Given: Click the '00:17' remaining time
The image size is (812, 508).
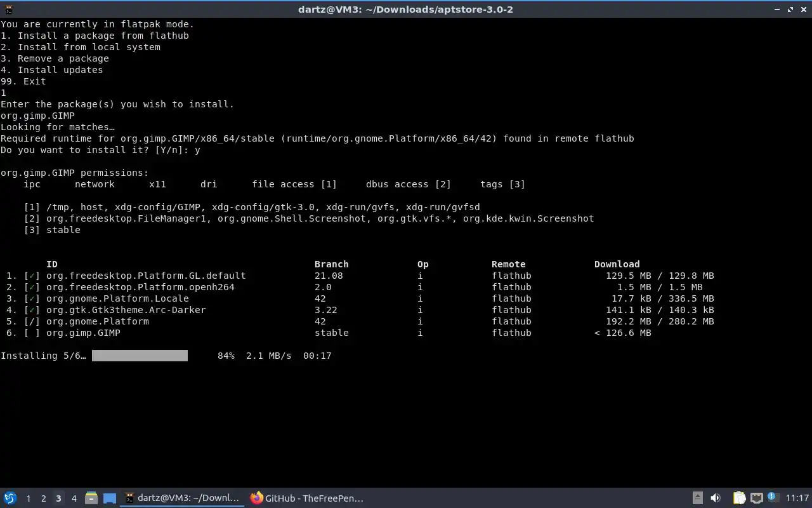Looking at the screenshot, I should (x=317, y=356).
